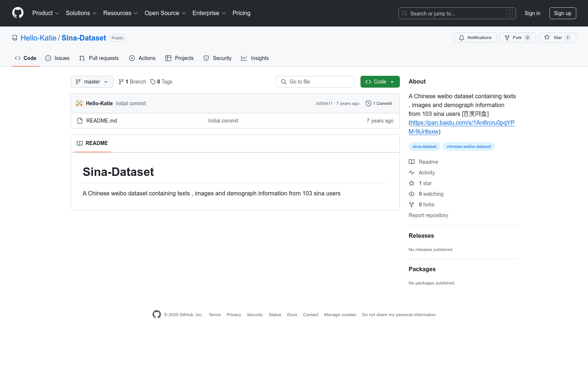Click Manage cookies in footer
The width and height of the screenshot is (588, 368).
(340, 315)
